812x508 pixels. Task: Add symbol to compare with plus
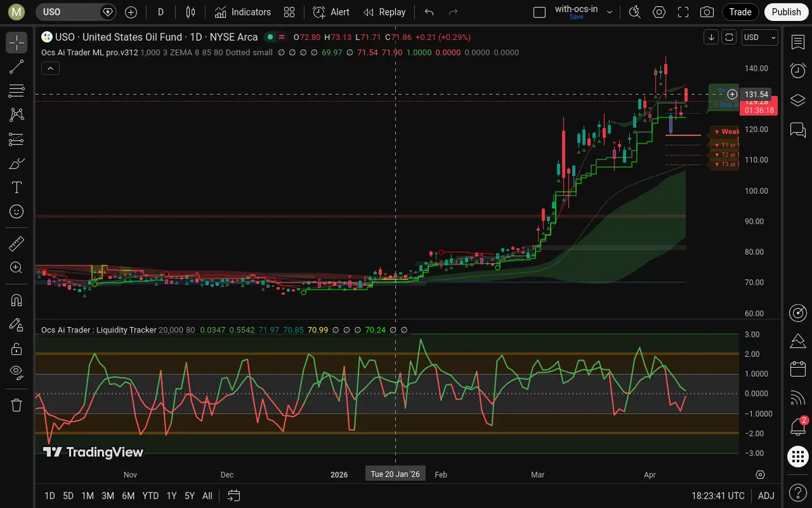[131, 12]
